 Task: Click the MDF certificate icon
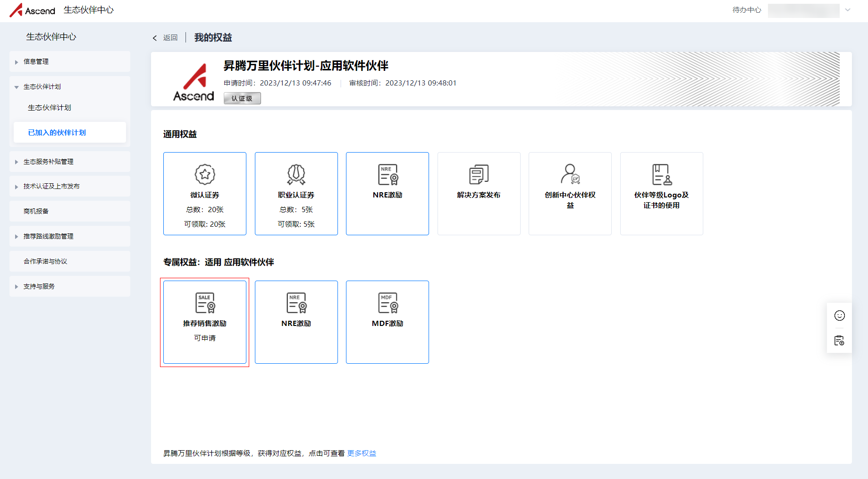pos(388,303)
